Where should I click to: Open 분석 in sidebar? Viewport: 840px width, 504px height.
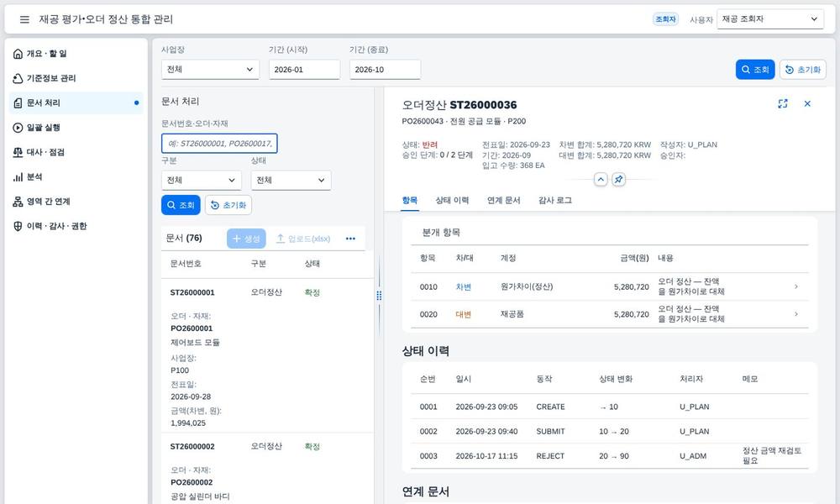[76, 176]
